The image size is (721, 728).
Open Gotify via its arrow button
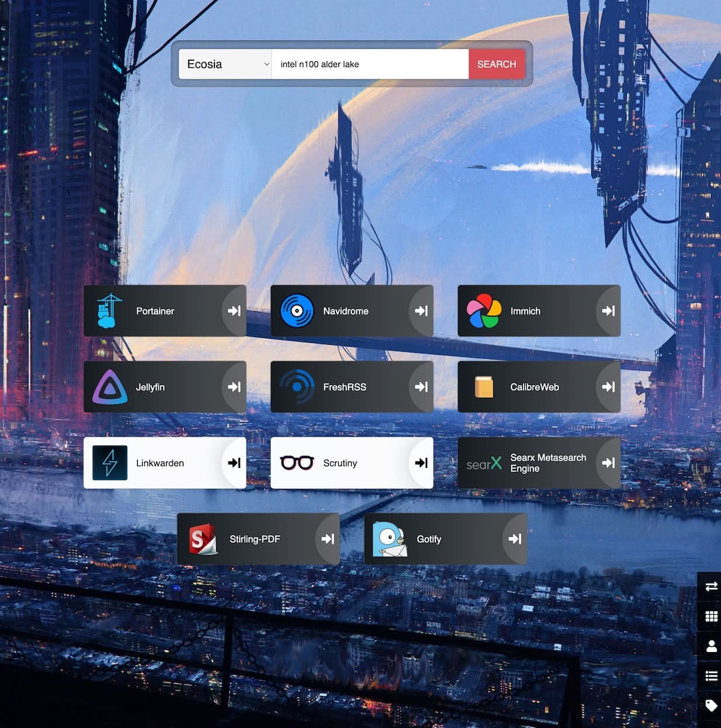515,539
